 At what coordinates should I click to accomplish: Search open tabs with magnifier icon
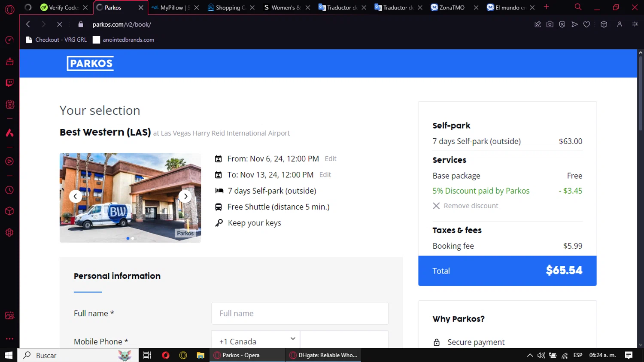[x=578, y=7]
